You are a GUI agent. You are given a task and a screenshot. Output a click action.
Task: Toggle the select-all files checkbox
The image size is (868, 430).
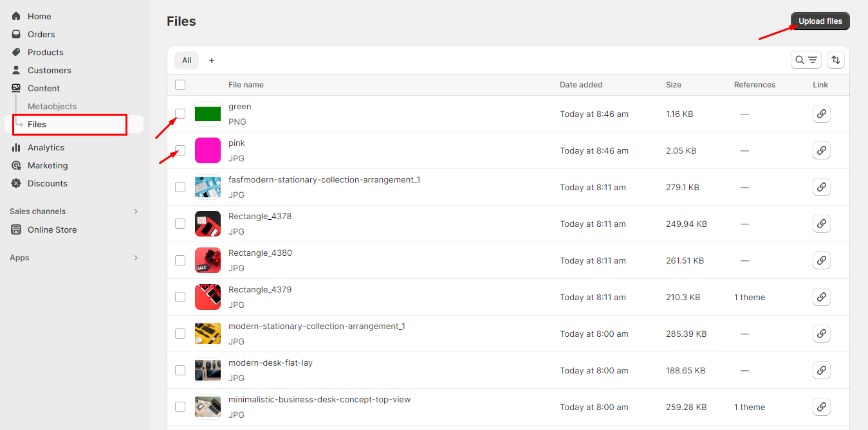pos(180,85)
